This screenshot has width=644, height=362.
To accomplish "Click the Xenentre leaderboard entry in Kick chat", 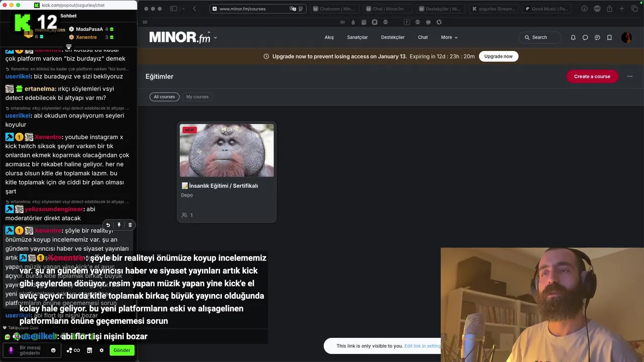I will point(91,37).
